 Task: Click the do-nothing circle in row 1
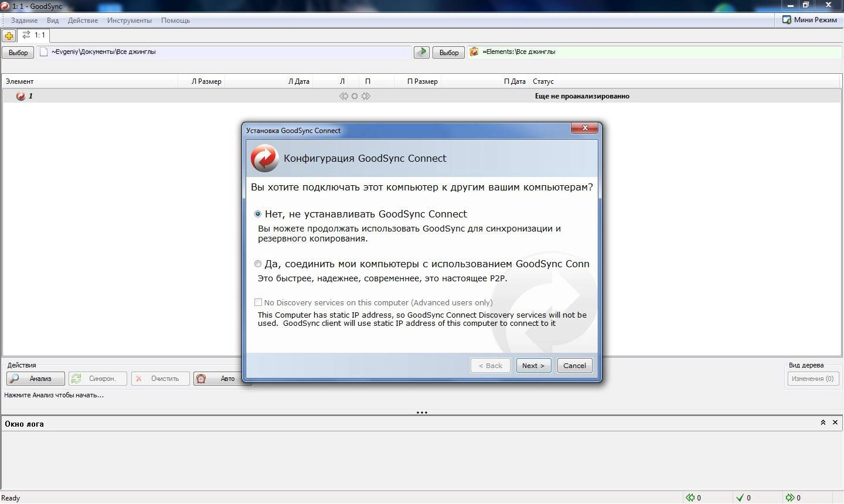[x=355, y=96]
